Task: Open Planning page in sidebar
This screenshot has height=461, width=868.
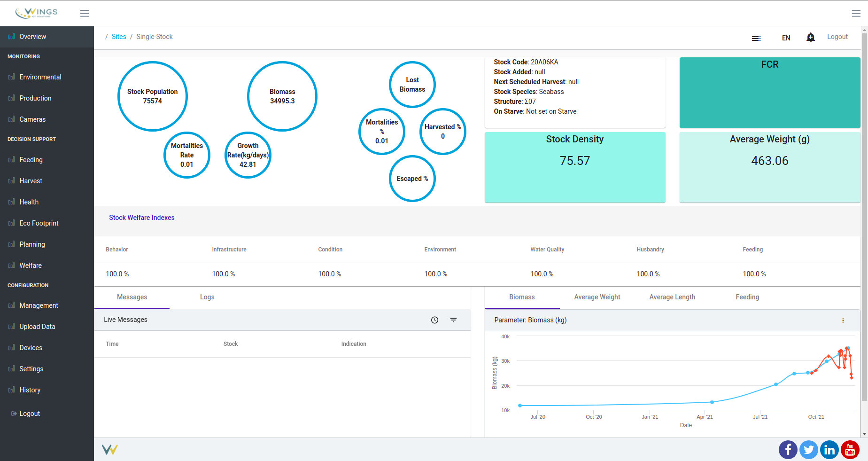Action: point(47,244)
